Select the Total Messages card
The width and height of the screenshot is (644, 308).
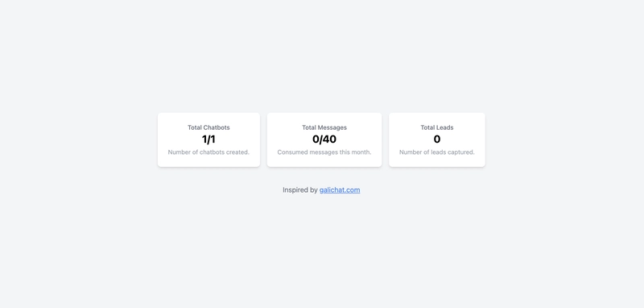(324, 139)
